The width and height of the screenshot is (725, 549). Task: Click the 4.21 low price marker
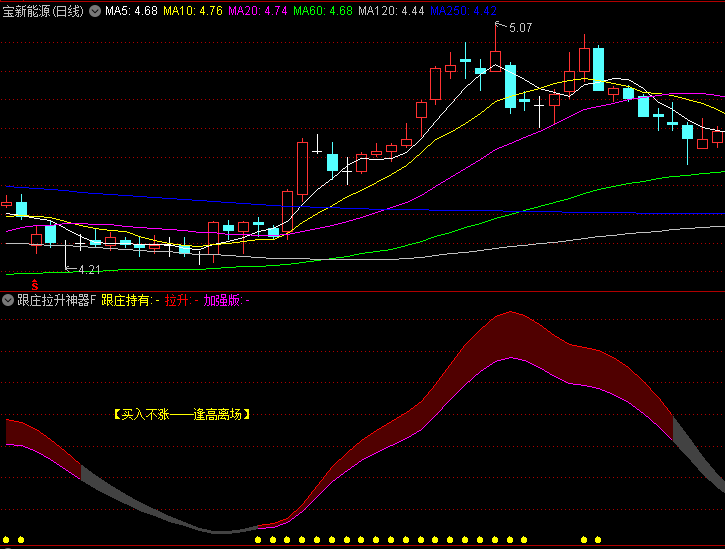coord(89,269)
